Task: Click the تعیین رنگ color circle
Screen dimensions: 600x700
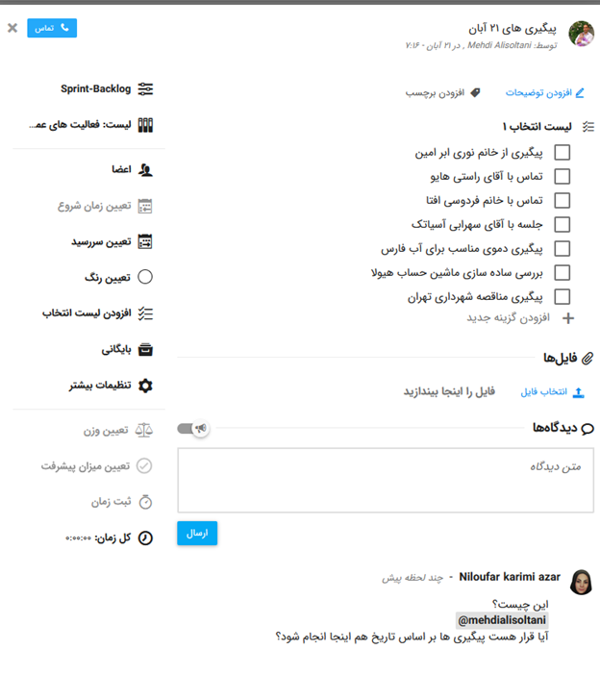Action: tap(145, 278)
